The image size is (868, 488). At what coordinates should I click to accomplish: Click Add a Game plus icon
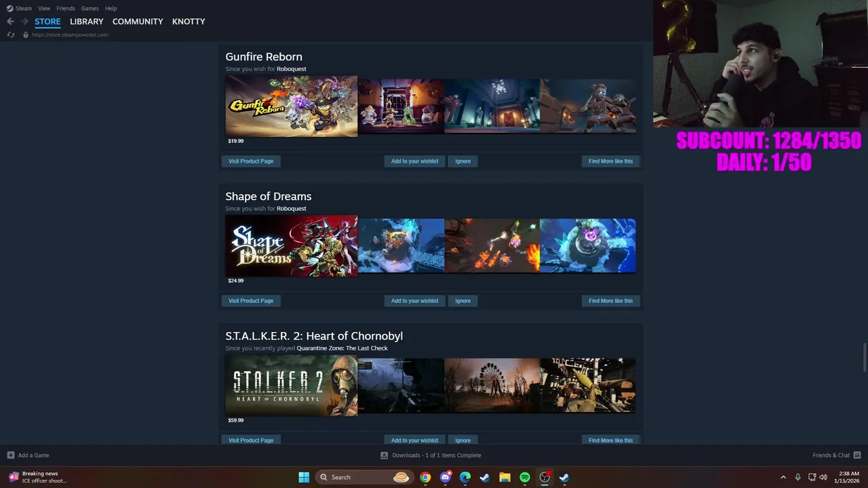(x=11, y=455)
